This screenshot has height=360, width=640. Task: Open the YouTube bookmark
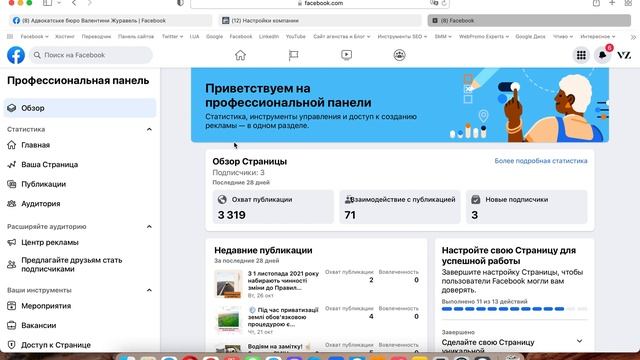[296, 36]
